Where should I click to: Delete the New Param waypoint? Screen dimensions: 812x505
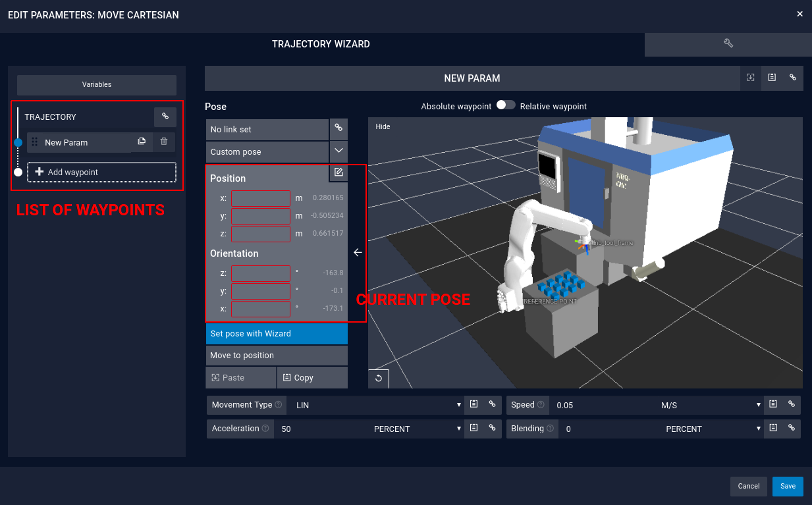[x=164, y=142]
